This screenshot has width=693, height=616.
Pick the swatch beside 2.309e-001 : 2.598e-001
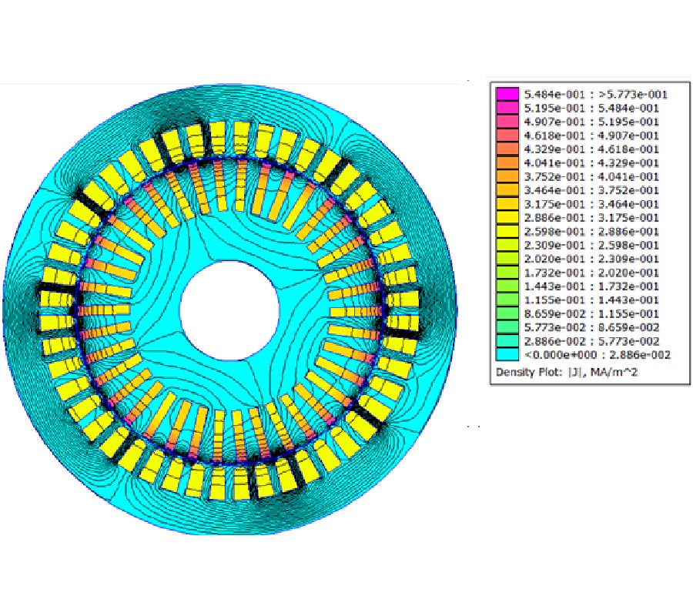507,246
